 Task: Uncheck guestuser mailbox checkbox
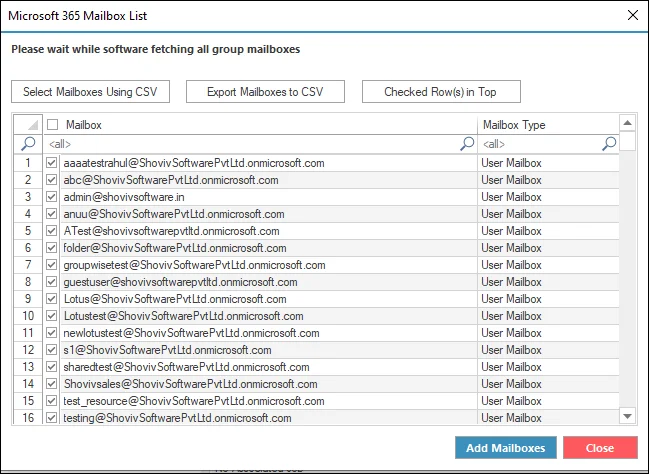pos(51,282)
